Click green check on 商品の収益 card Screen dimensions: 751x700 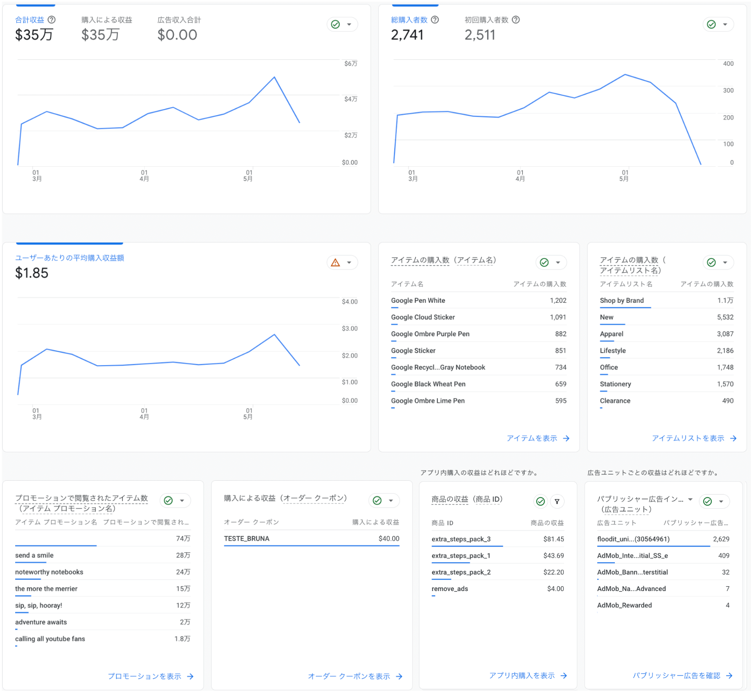tap(541, 501)
